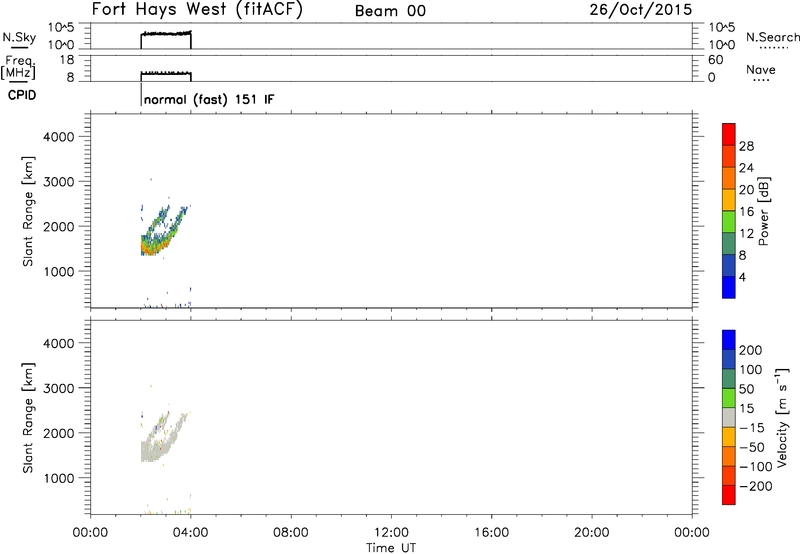Click the 'Fort Hays West (fitACF)' title
Screen dimensions: 800x554
(x=197, y=9)
